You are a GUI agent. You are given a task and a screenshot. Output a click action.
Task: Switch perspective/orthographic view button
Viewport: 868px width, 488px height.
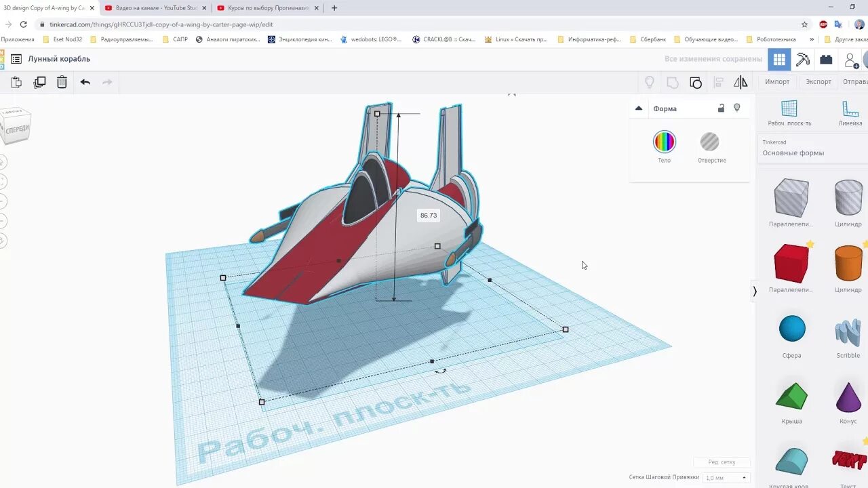click(2, 241)
